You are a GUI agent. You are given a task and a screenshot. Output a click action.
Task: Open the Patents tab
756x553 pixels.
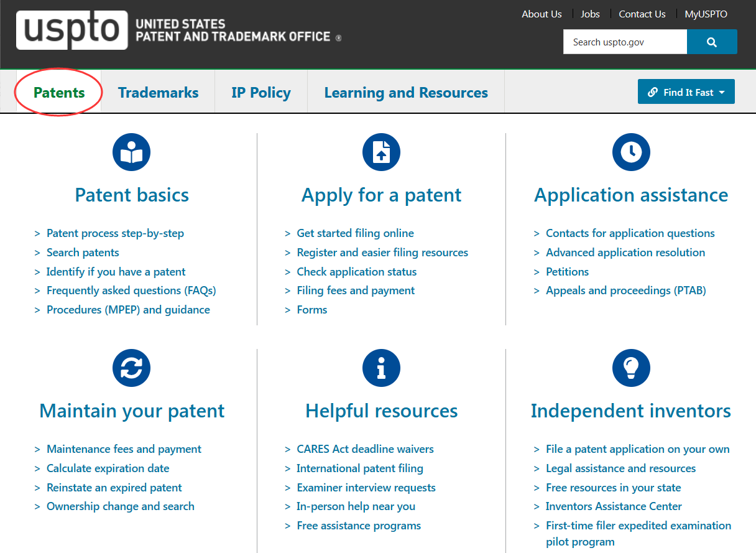(59, 92)
